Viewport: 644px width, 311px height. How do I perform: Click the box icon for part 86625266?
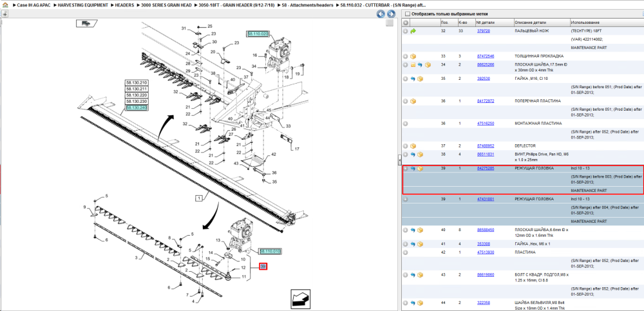[428, 65]
